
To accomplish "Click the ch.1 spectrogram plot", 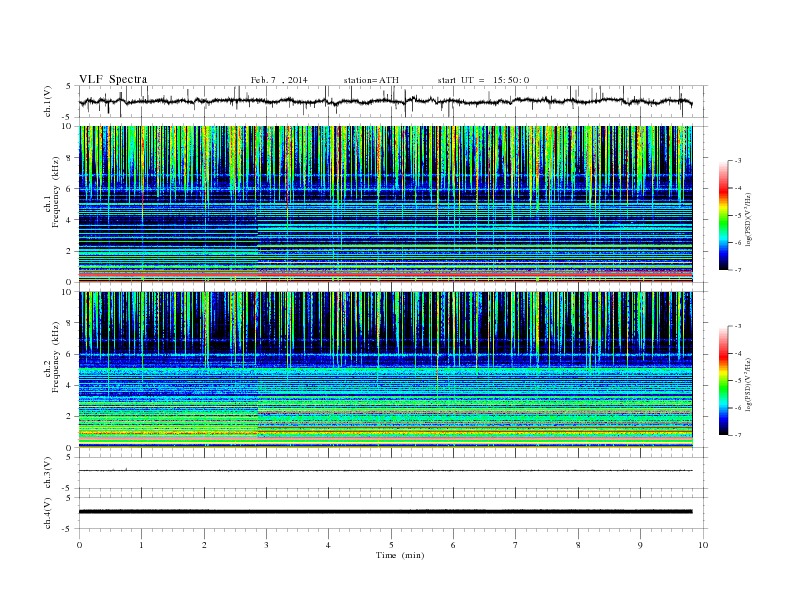I will (x=385, y=204).
